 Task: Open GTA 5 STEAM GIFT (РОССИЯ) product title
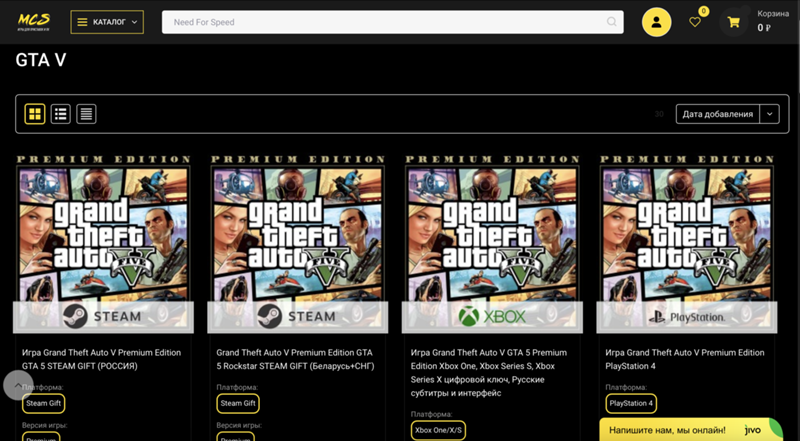coord(101,359)
